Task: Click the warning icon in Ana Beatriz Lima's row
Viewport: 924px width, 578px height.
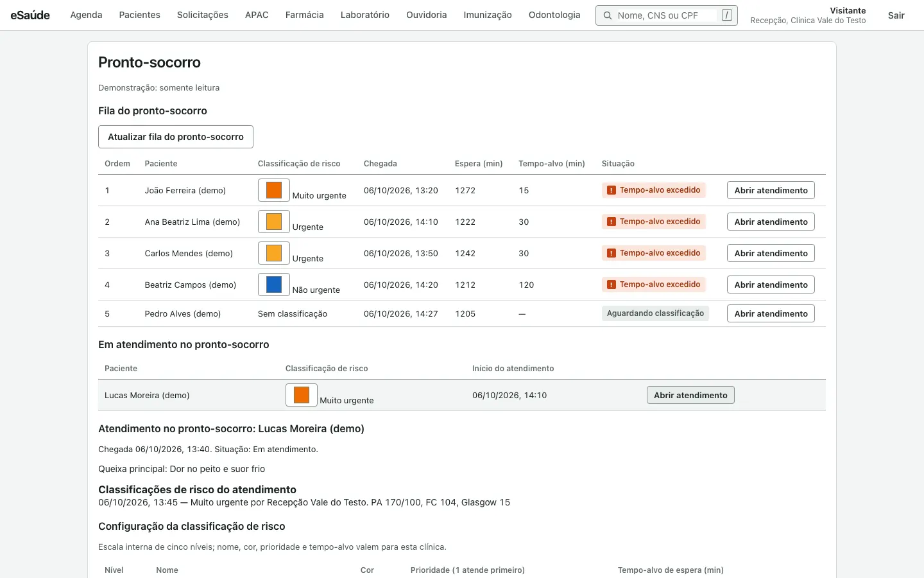Action: [612, 222]
